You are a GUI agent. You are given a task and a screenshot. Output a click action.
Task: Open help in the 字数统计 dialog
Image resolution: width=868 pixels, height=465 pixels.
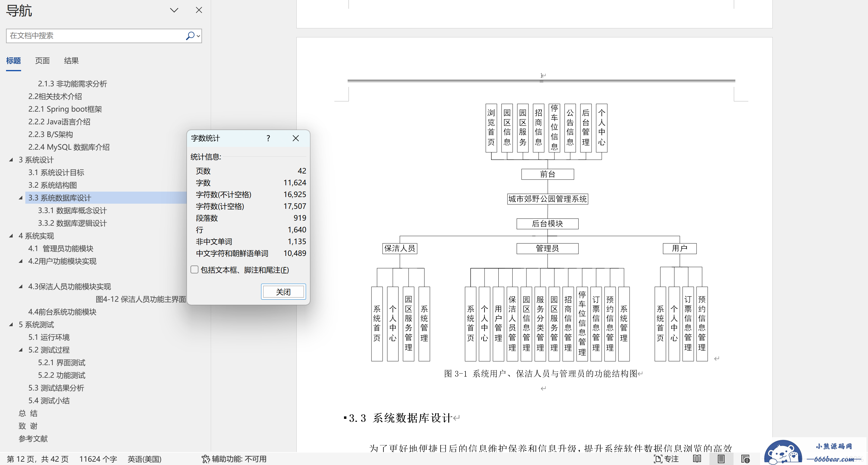tap(268, 138)
